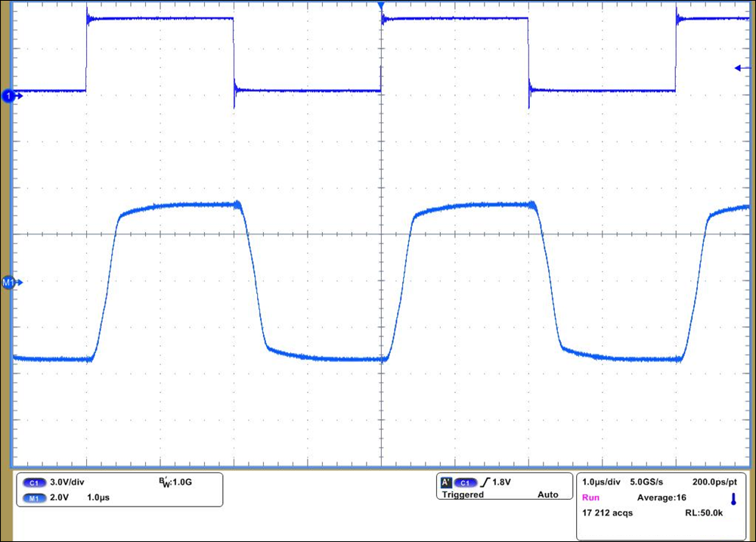Click the trigger slope icon in trigger readout
Image resolution: width=756 pixels, height=542 pixels.
[485, 481]
